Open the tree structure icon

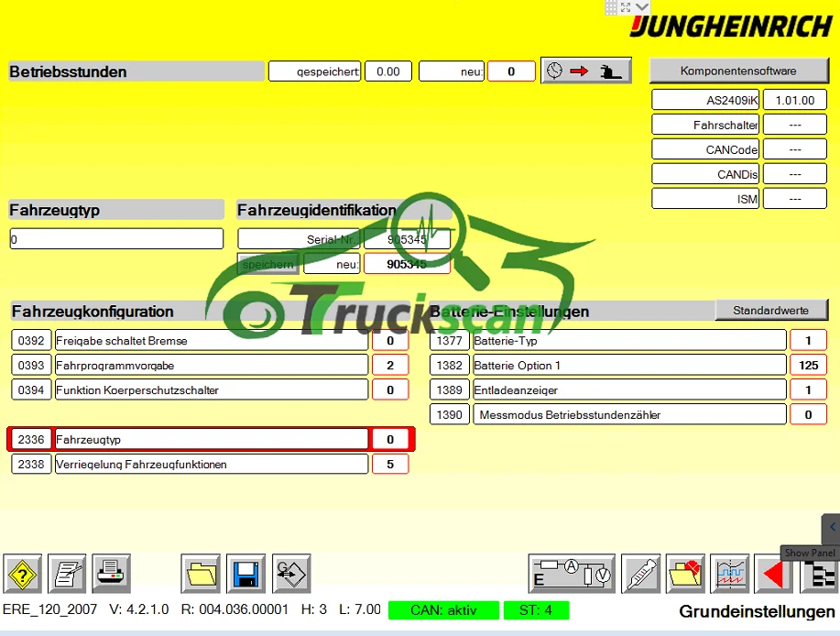pyautogui.click(x=820, y=575)
